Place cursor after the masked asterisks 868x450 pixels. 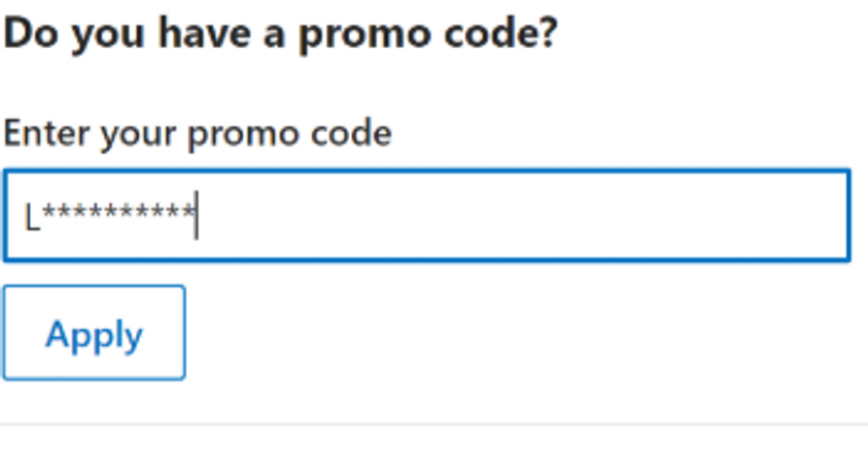pyautogui.click(x=196, y=216)
